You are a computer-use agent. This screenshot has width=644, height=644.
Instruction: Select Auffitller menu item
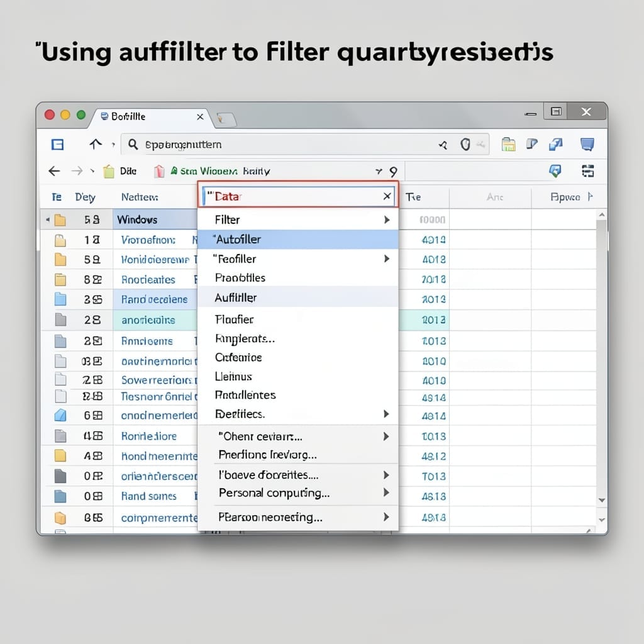[x=298, y=297]
